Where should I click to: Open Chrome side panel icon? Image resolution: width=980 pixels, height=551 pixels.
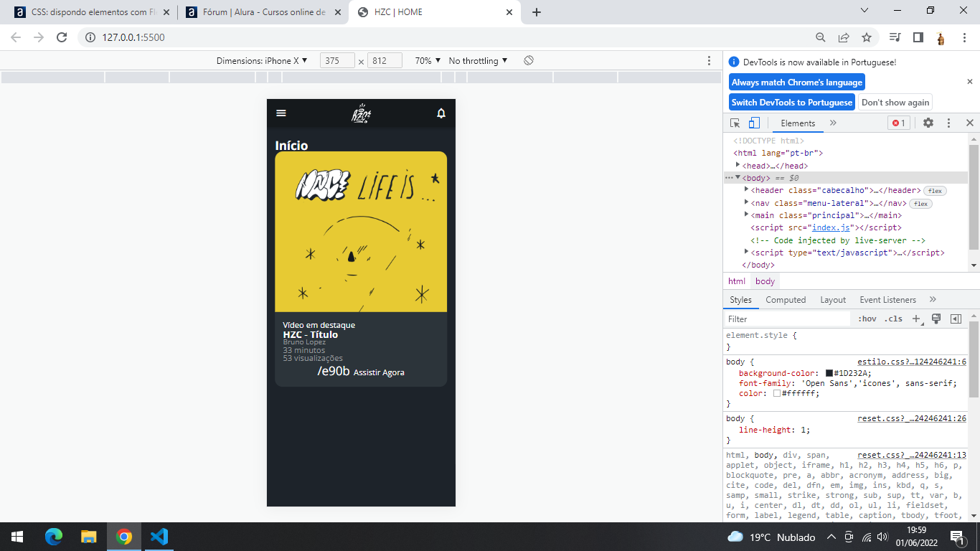click(918, 37)
